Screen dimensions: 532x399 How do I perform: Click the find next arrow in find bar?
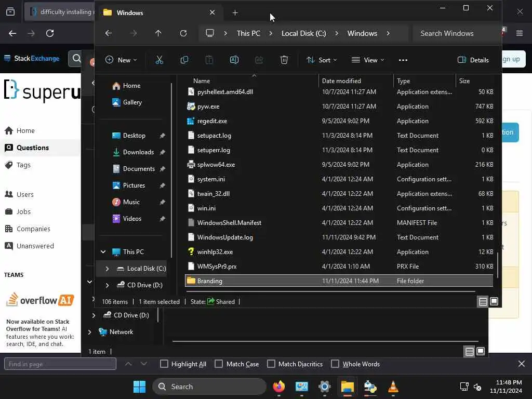144,364
